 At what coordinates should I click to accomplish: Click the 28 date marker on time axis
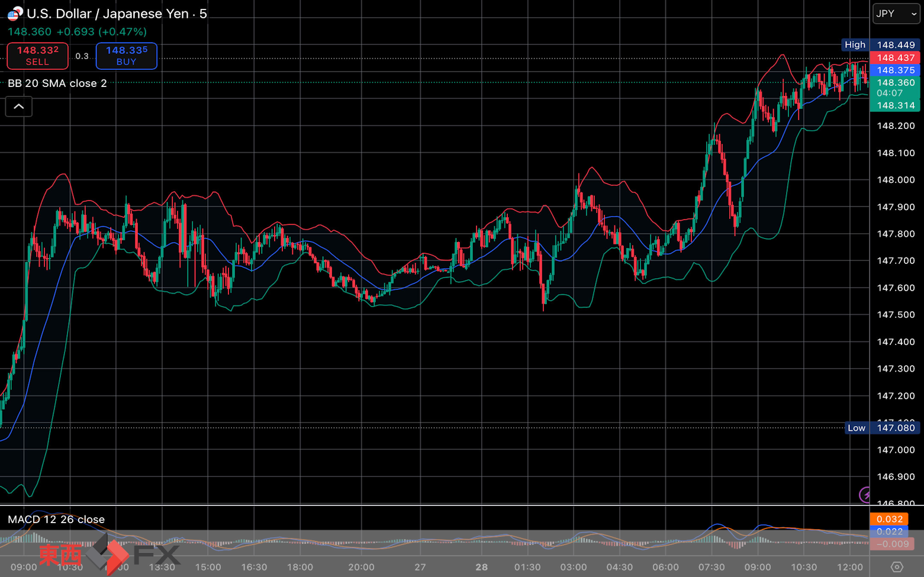pyautogui.click(x=482, y=567)
